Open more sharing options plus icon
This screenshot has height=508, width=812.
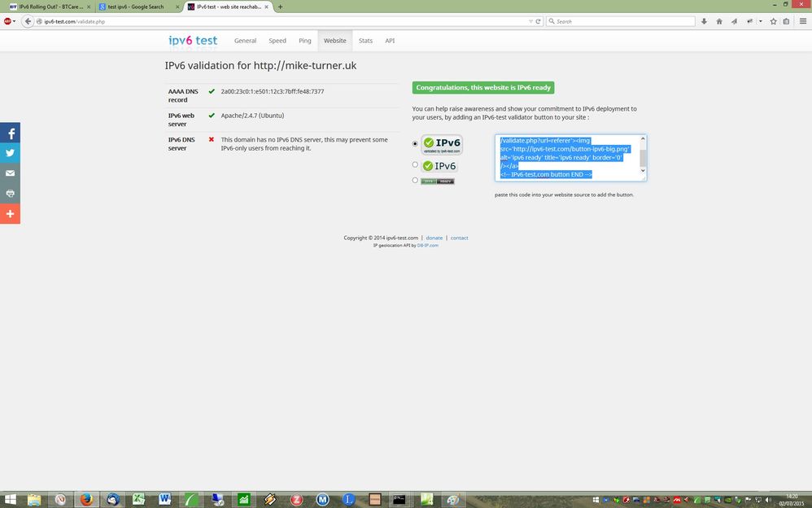click(10, 213)
